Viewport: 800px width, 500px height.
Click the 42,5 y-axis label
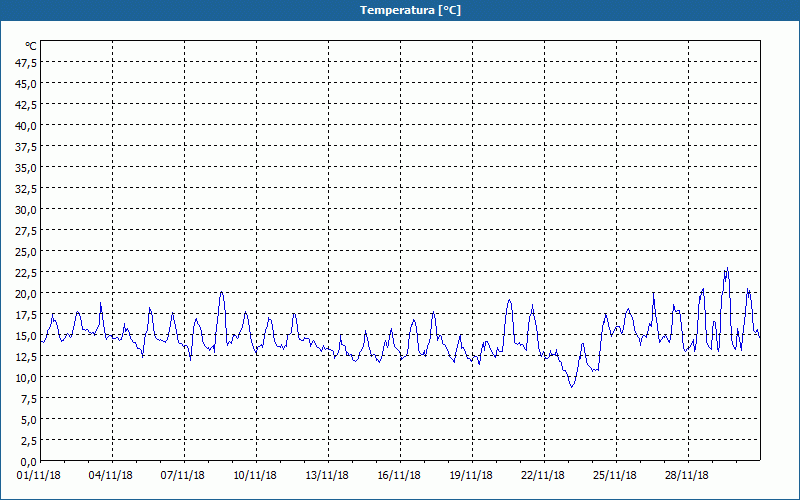[26, 105]
